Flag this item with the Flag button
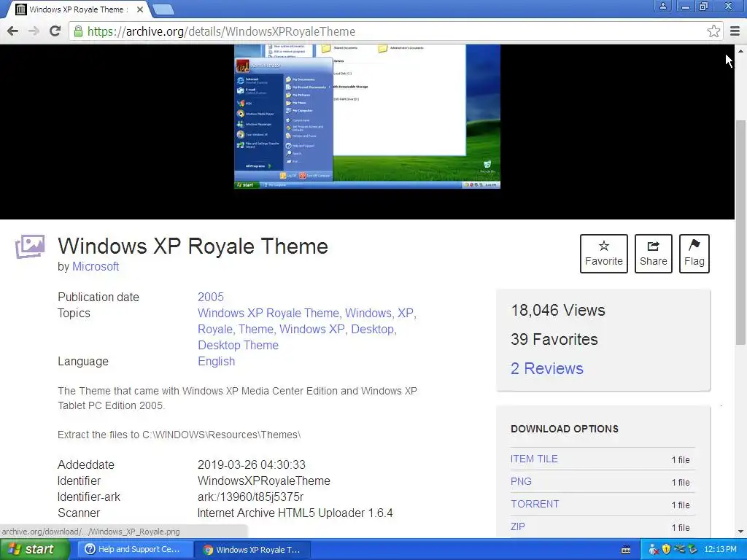747x560 pixels. [x=694, y=254]
